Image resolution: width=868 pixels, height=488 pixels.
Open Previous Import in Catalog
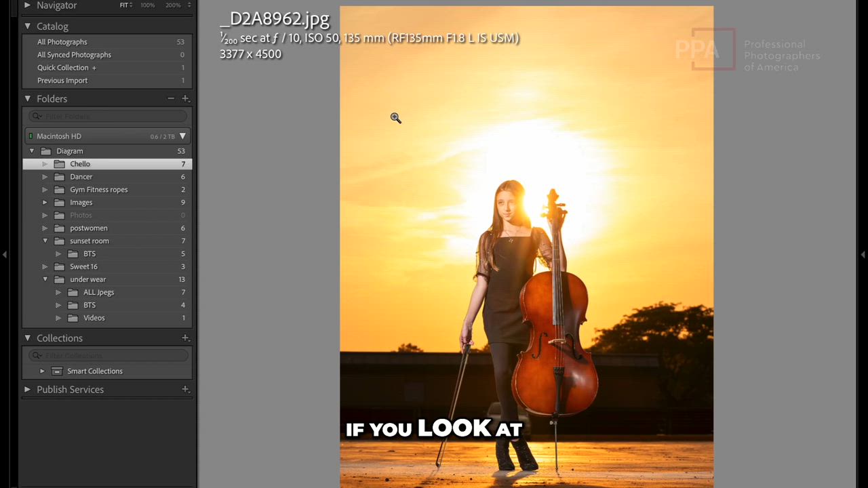pos(62,81)
